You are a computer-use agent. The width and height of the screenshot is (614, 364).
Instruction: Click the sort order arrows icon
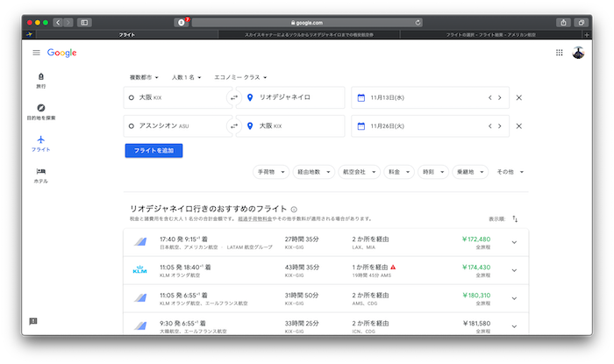pyautogui.click(x=515, y=218)
